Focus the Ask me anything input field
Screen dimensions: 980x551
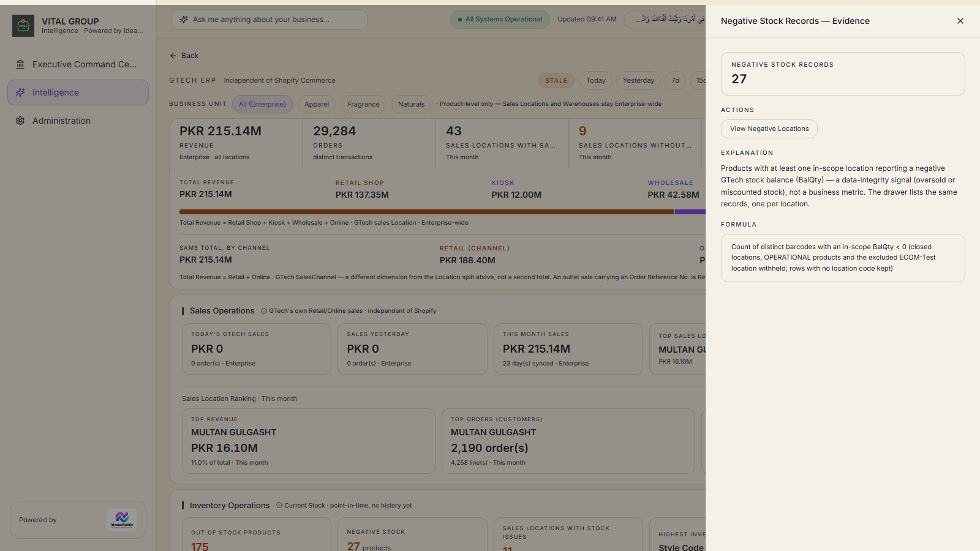click(269, 20)
